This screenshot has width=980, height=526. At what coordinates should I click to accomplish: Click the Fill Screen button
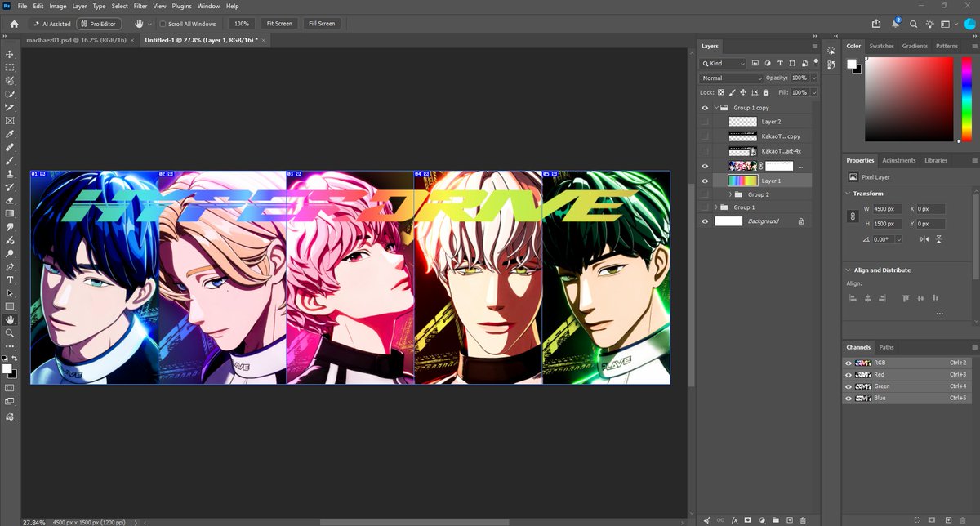(x=321, y=24)
